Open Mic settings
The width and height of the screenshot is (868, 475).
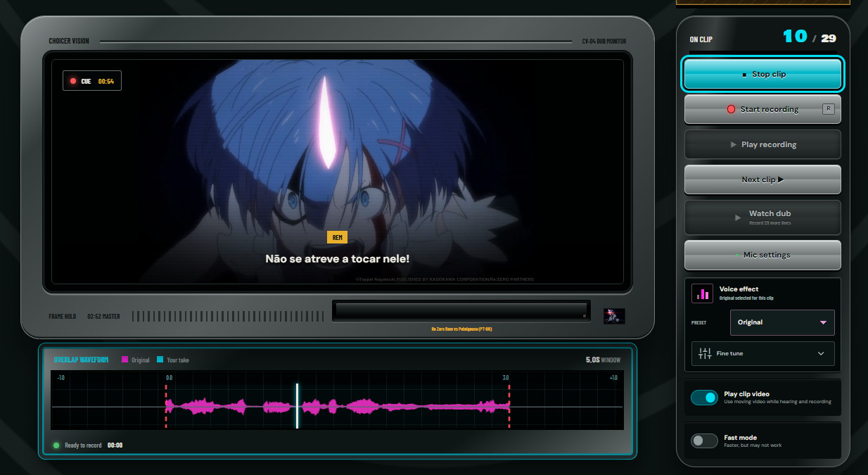[762, 255]
